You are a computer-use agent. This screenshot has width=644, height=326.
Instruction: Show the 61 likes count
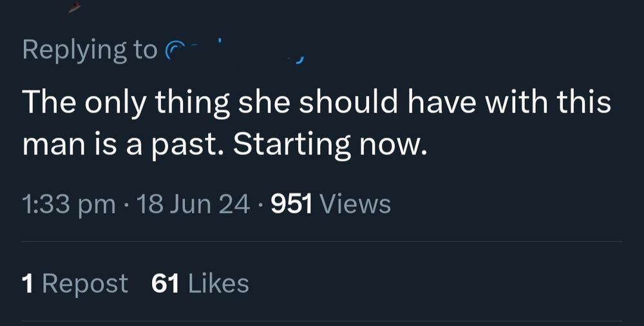pyautogui.click(x=165, y=283)
